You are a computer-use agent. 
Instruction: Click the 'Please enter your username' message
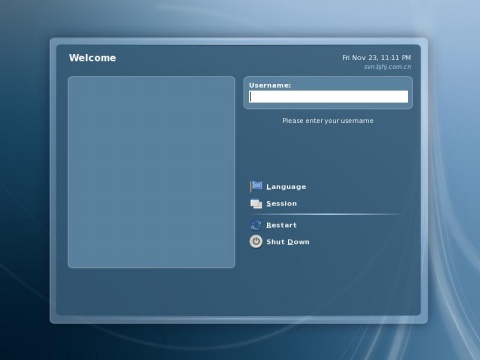[328, 121]
